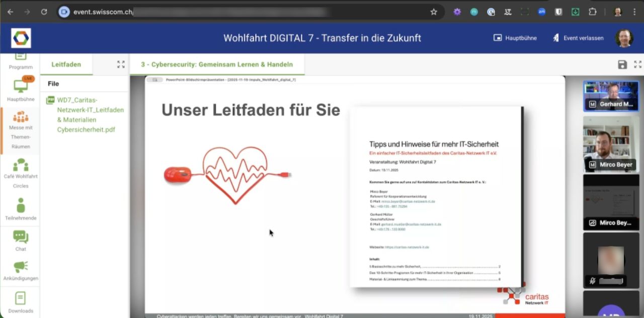Open WD7_Caritas-Netzwerk-IT_Leitfaden PDF file
This screenshot has width=644, height=318.
tap(90, 115)
